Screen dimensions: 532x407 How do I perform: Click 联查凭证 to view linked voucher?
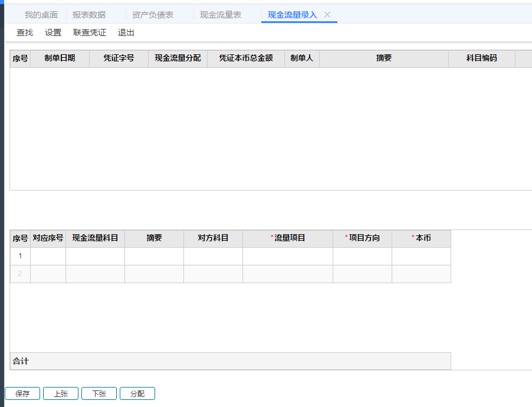pos(89,32)
